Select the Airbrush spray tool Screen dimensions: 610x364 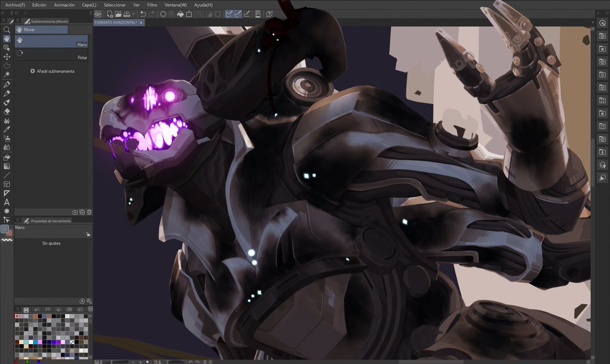pyautogui.click(x=7, y=139)
